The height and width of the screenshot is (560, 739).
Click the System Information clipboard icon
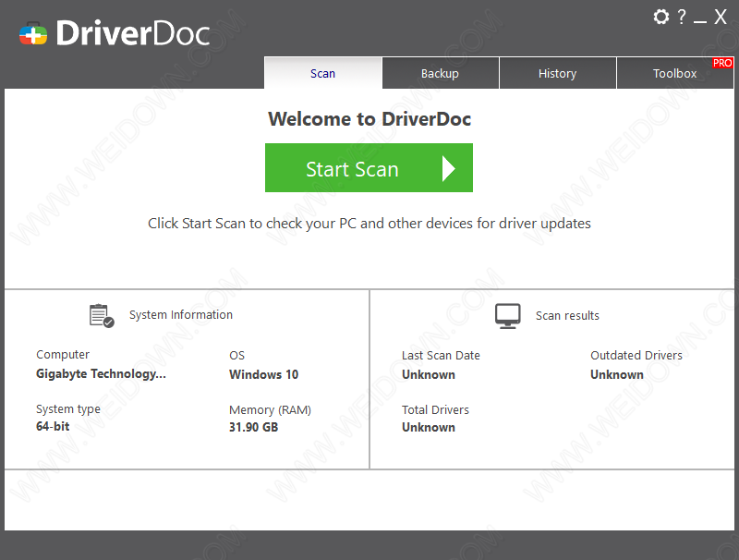click(102, 315)
